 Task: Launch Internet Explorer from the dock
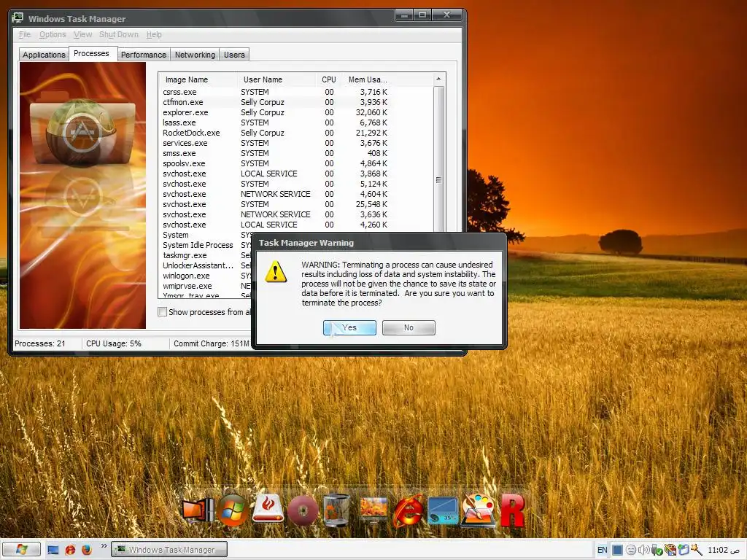pos(408,510)
